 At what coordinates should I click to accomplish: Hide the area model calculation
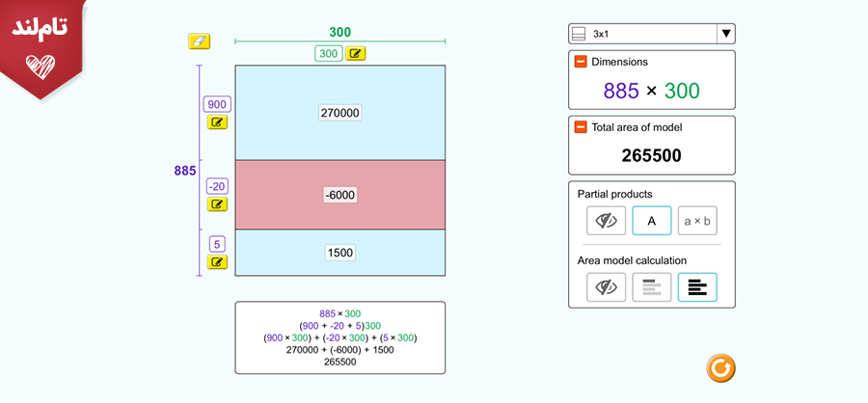click(607, 287)
